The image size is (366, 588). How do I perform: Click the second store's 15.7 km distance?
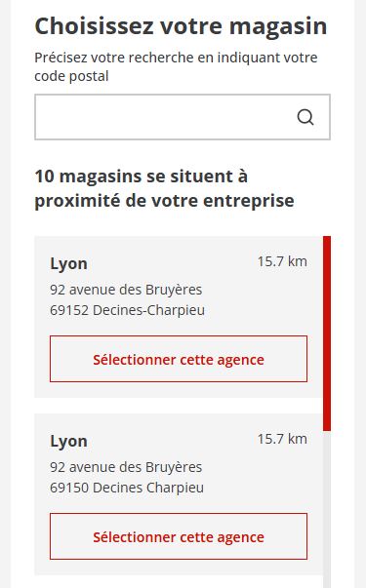pos(282,439)
